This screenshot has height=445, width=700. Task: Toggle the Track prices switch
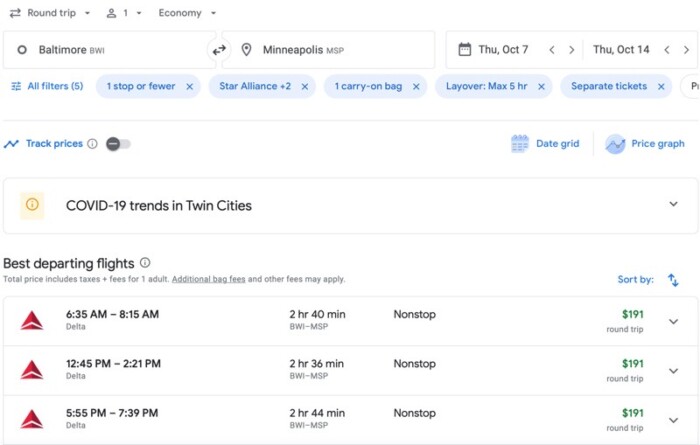point(118,144)
